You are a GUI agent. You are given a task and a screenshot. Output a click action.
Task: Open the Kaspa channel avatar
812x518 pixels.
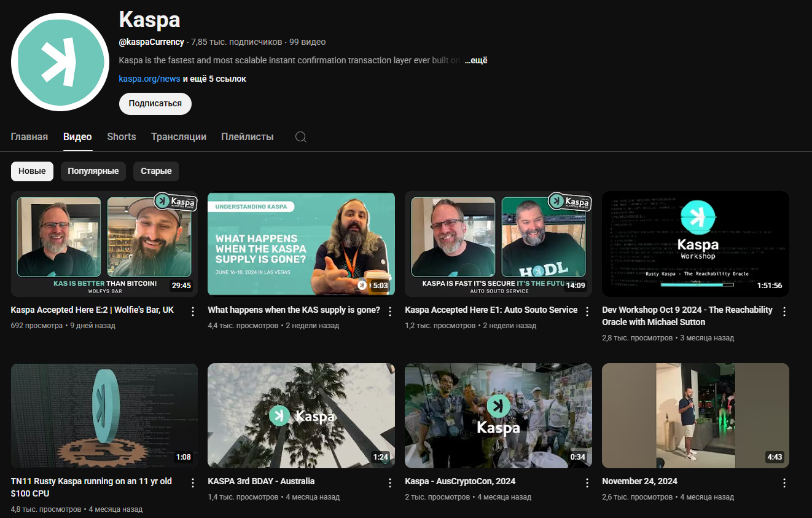60,61
